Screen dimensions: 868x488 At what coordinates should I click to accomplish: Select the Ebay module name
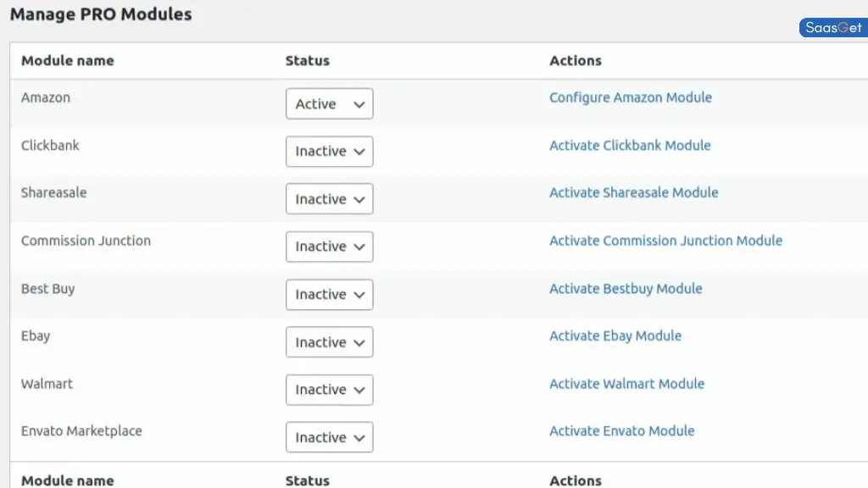pos(36,336)
